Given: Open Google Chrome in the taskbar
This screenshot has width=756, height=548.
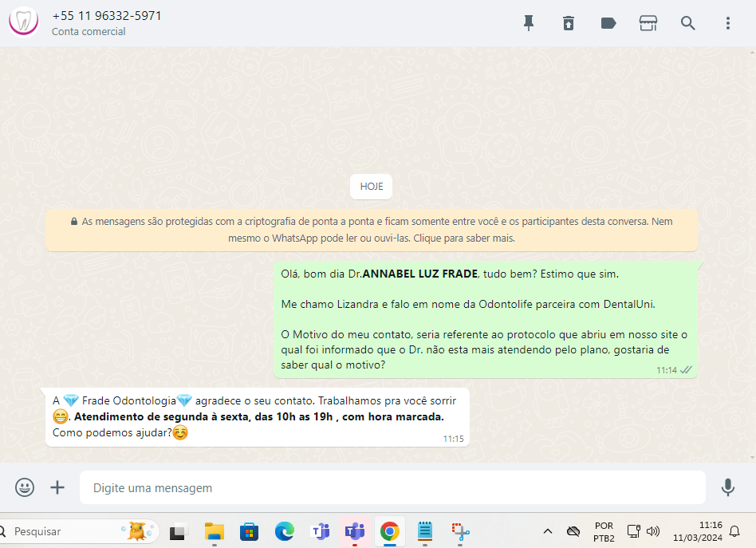Looking at the screenshot, I should [x=389, y=531].
